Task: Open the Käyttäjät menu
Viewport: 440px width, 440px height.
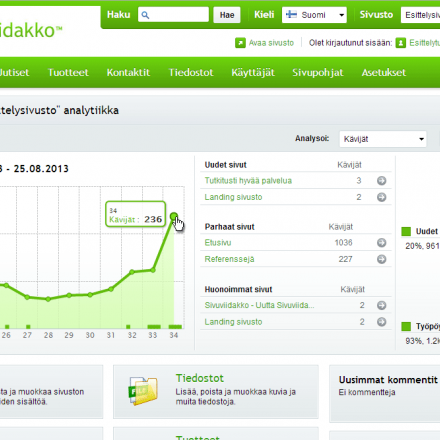Action: click(253, 73)
